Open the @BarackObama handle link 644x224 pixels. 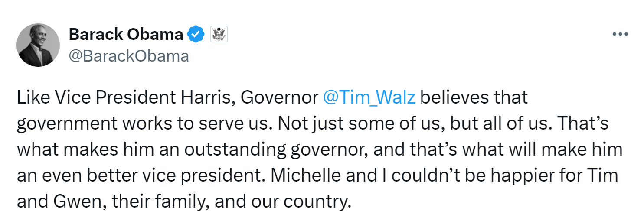tap(129, 56)
